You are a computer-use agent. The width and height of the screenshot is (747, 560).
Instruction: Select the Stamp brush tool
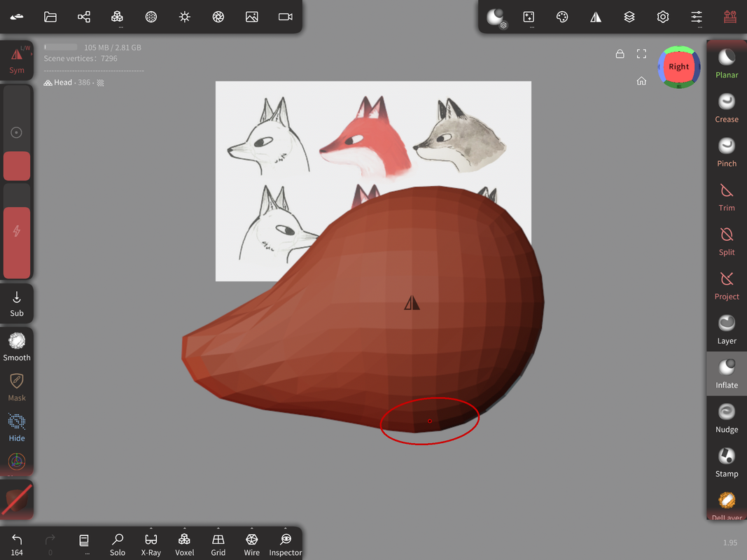click(727, 462)
